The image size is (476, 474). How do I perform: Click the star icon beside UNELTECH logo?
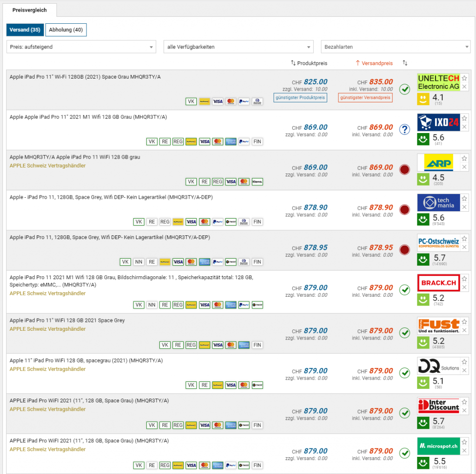464,78
